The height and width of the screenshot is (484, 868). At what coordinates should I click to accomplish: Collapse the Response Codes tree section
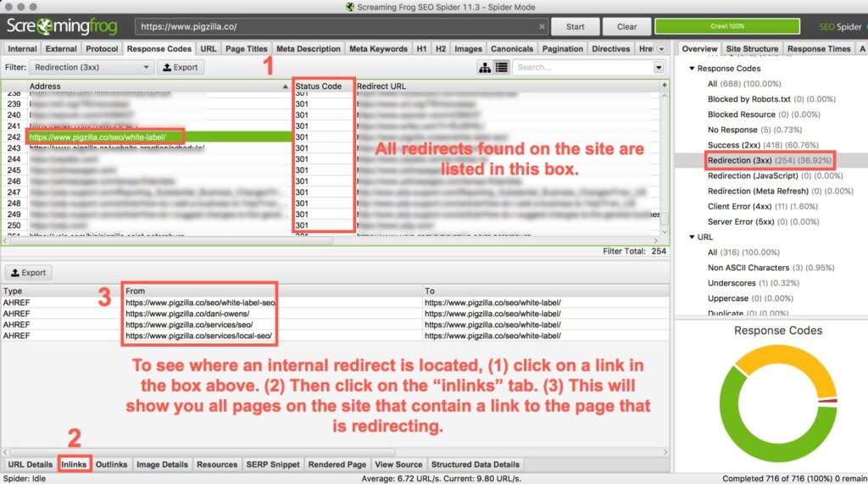pos(692,69)
